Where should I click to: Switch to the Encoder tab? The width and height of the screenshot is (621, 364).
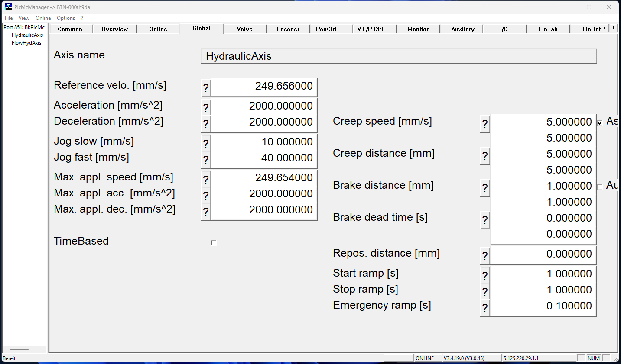(288, 29)
